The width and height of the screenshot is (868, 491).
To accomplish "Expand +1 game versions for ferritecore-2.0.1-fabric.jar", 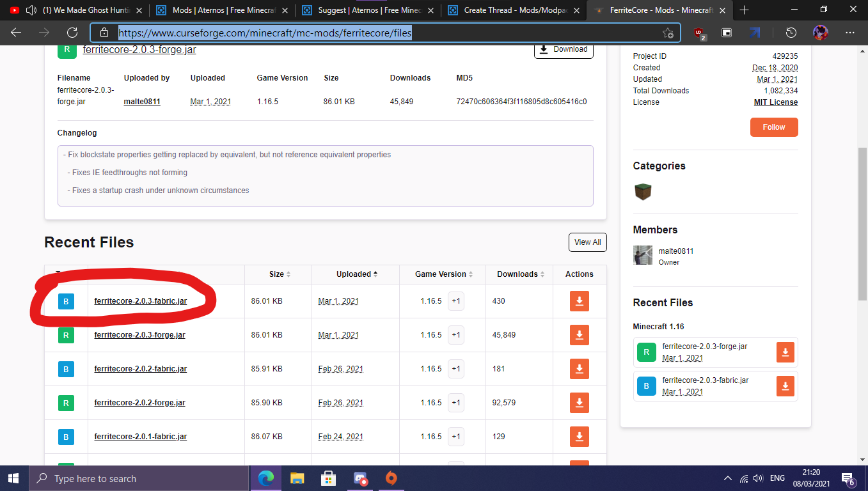I will tap(456, 437).
